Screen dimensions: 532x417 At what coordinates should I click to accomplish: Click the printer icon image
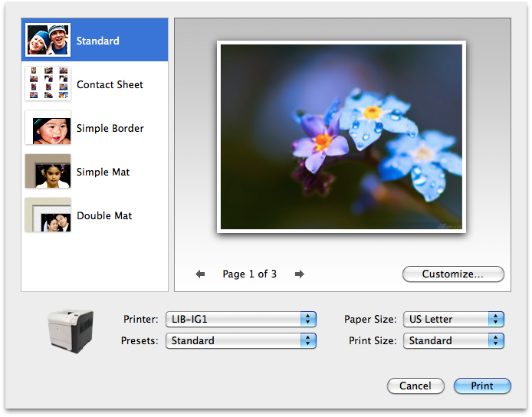pyautogui.click(x=71, y=331)
